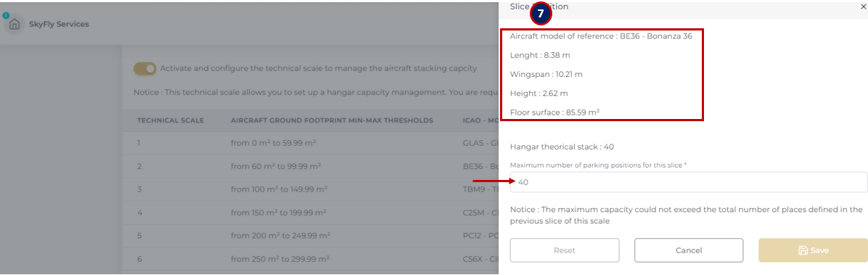868x275 pixels.
Task: Select the row from 100 m² to 149.99 m²
Action: pyautogui.click(x=310, y=189)
